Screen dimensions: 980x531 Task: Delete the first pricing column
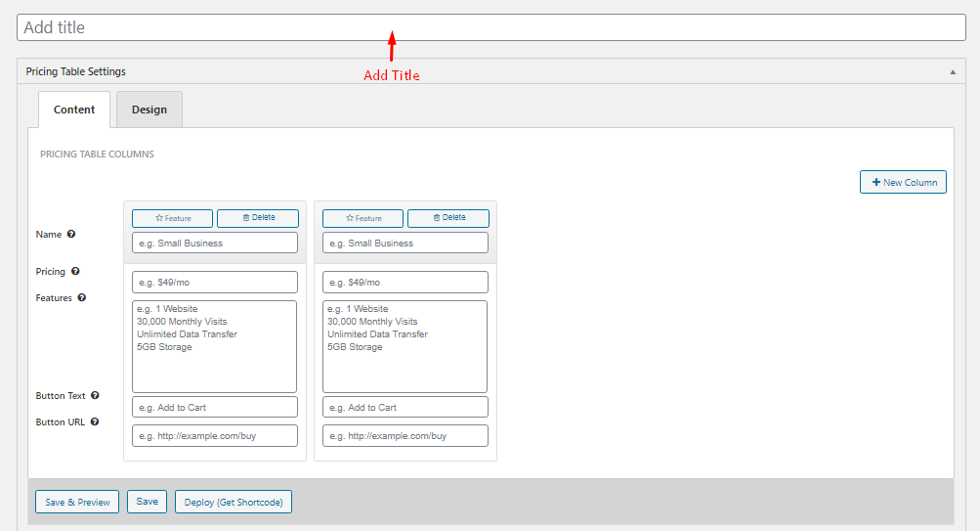[x=258, y=218]
